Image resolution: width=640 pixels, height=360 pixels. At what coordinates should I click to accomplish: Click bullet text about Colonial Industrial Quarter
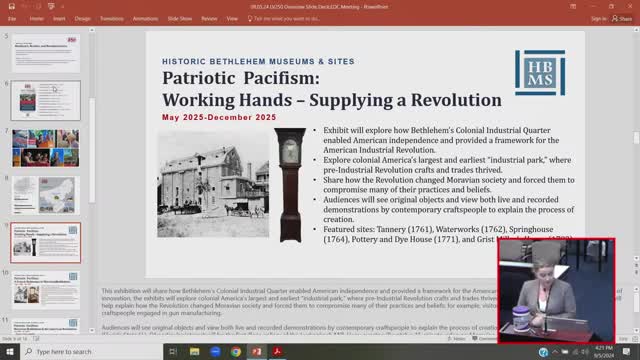pos(441,140)
